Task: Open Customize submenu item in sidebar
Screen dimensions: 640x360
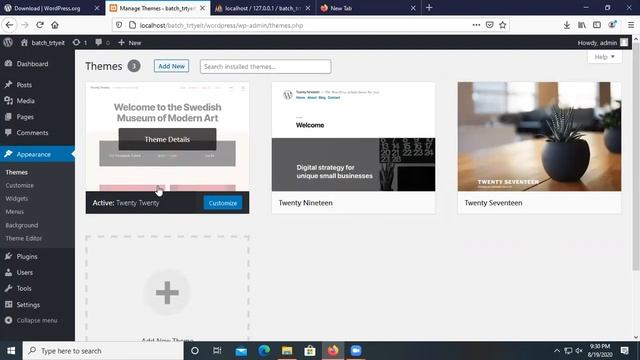Action: point(20,185)
